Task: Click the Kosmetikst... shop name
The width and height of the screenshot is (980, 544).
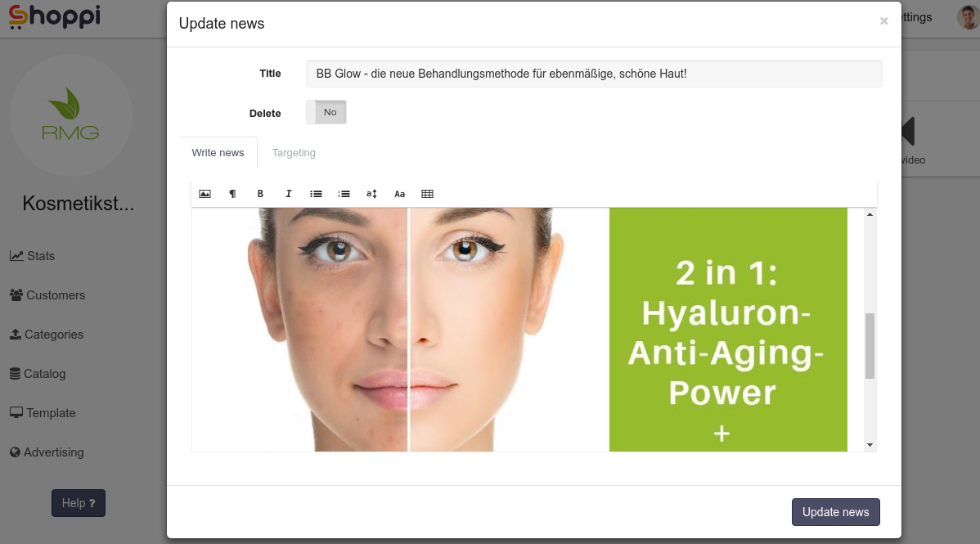Action: pos(79,203)
